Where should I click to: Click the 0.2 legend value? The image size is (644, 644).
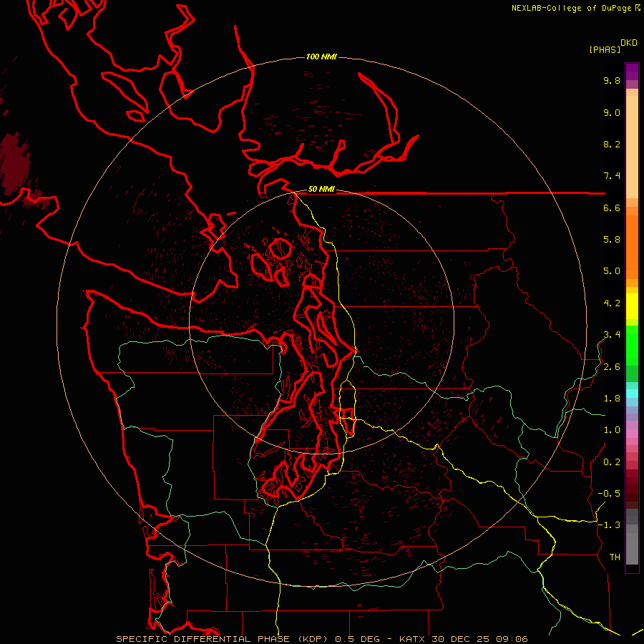(x=612, y=462)
